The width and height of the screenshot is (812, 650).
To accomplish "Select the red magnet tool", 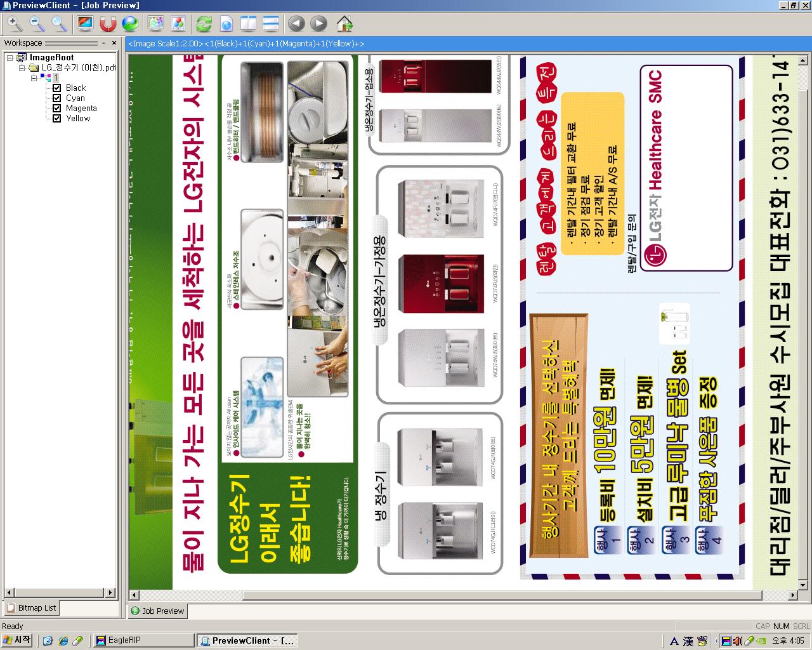I will click(108, 24).
